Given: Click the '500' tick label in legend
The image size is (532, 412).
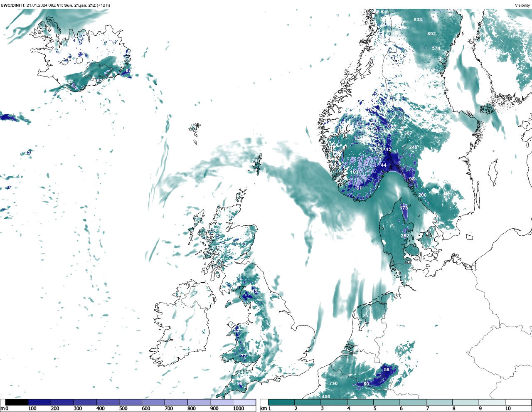Looking at the screenshot, I should point(123,409).
